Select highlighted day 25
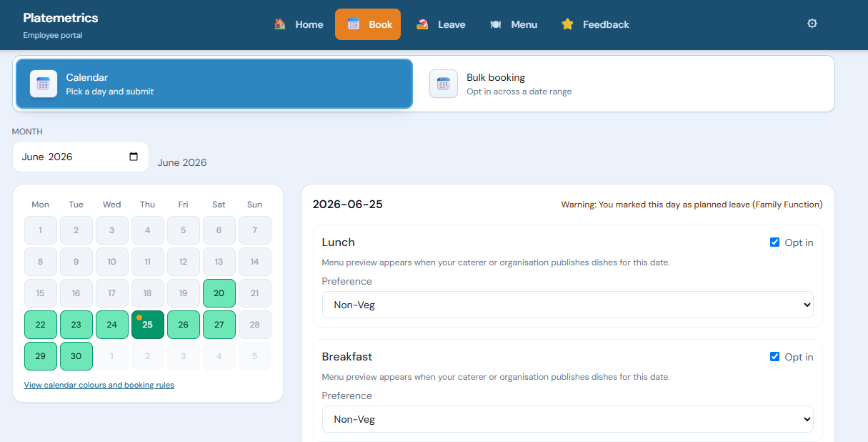The height and width of the screenshot is (442, 868). 148,325
